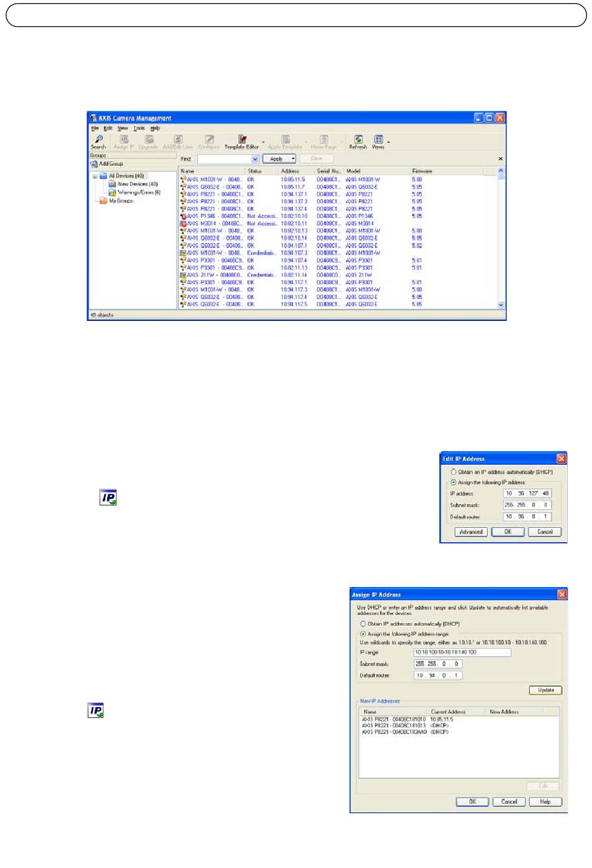Select address 10.94.117.5 in device list

(294, 304)
